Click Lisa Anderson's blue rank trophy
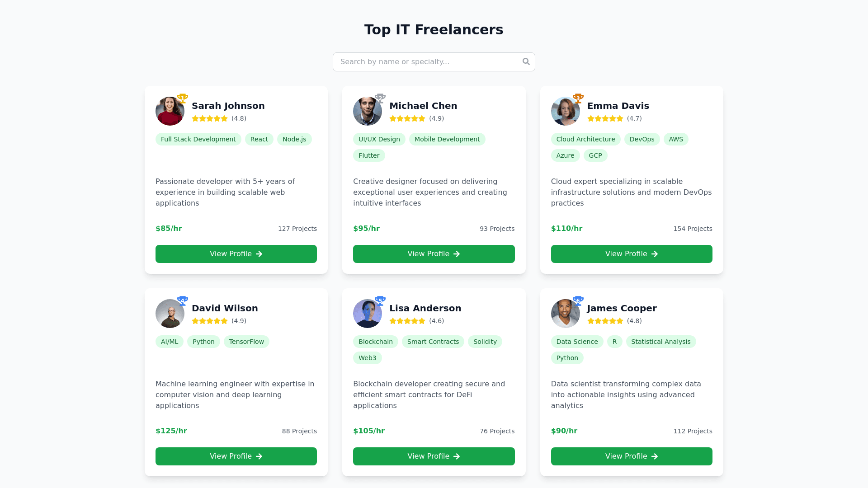The width and height of the screenshot is (868, 488). 380,300
